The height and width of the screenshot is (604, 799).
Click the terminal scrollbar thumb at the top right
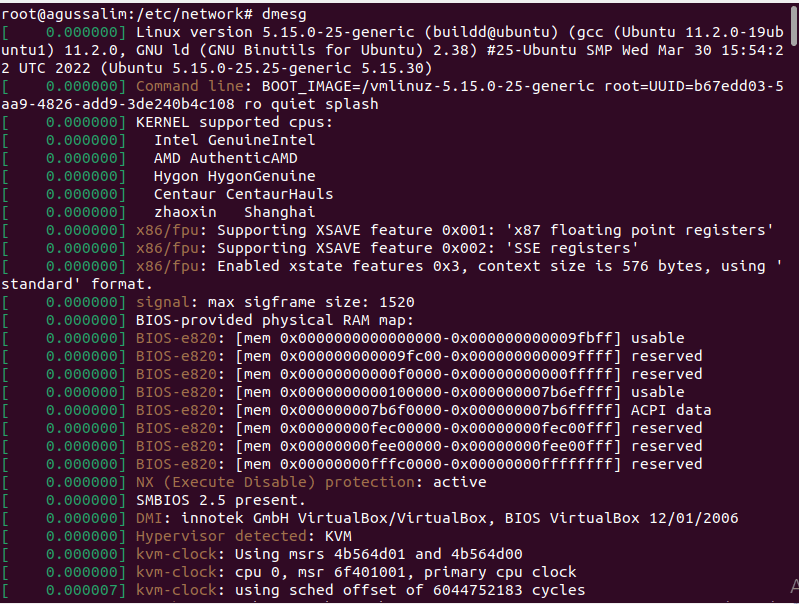(x=794, y=25)
